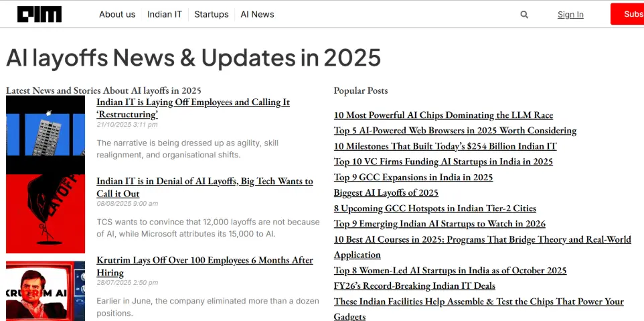Open the building thumbnail for restructuring article
Screen dimensions: 644x321
point(46,135)
